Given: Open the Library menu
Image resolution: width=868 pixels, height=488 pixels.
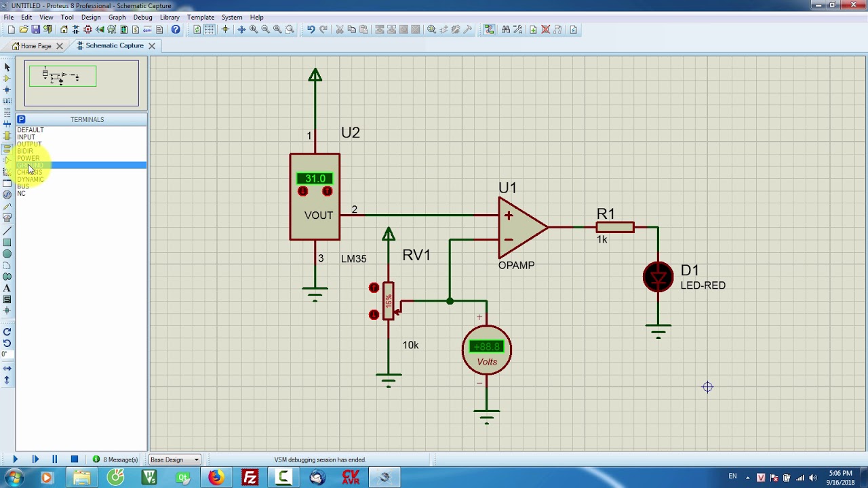Looking at the screenshot, I should click(170, 17).
